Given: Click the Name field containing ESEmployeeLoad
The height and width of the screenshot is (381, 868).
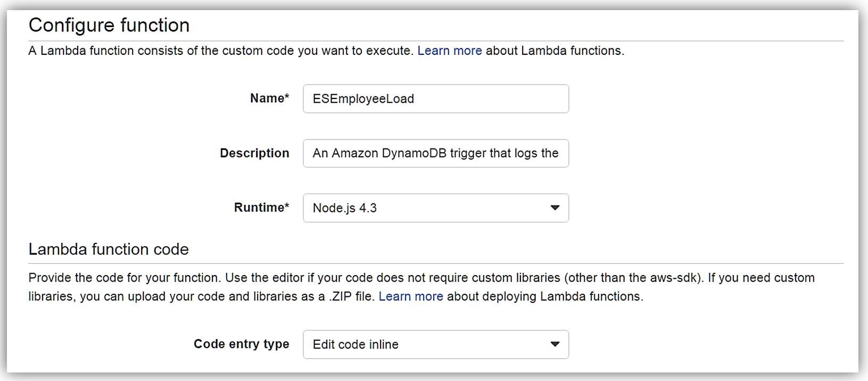Looking at the screenshot, I should pos(435,99).
